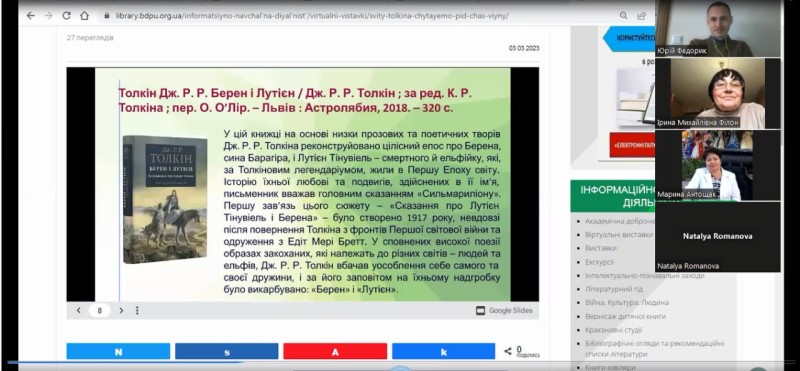Viewport: 800px width, 371px height.
Task: Reload the page with the refresh icon
Action: point(66,16)
